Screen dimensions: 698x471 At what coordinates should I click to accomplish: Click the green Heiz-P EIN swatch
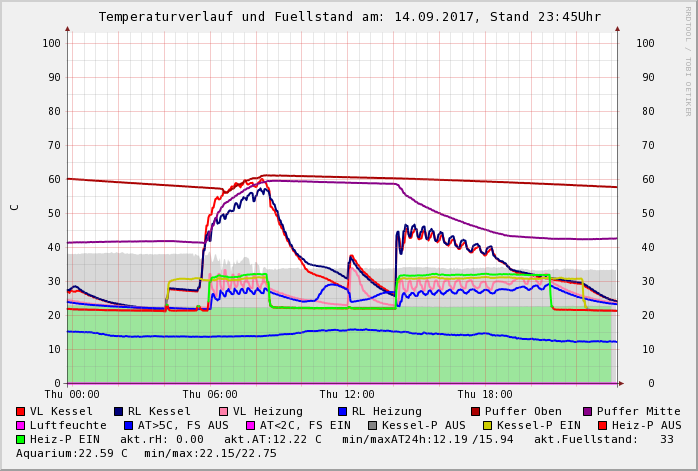pos(20,439)
